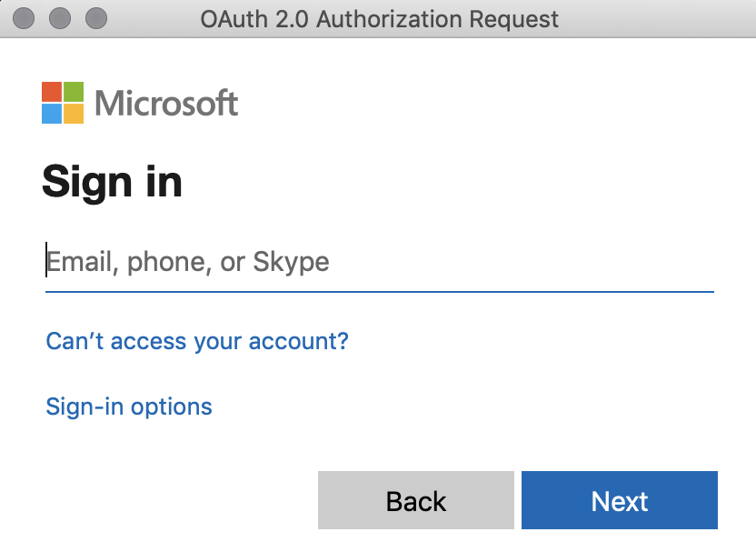Open Sign-in options
The height and width of the screenshot is (542, 756).
[128, 406]
